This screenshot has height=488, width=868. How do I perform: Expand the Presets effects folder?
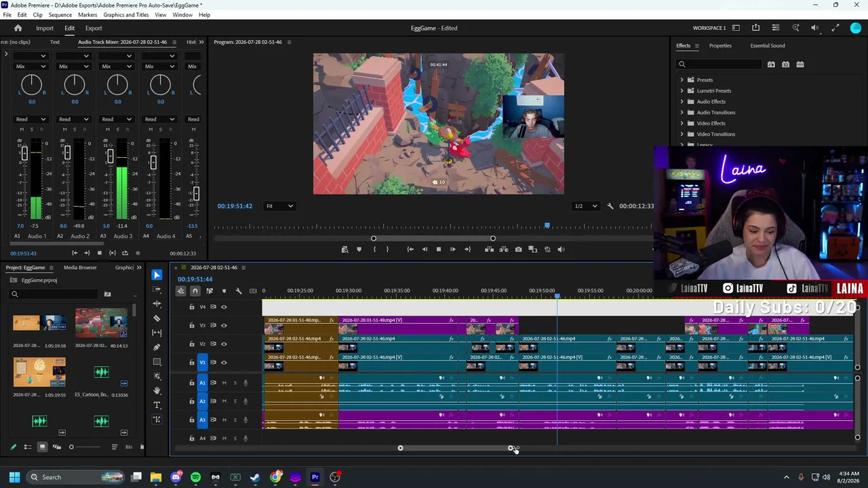tap(682, 80)
